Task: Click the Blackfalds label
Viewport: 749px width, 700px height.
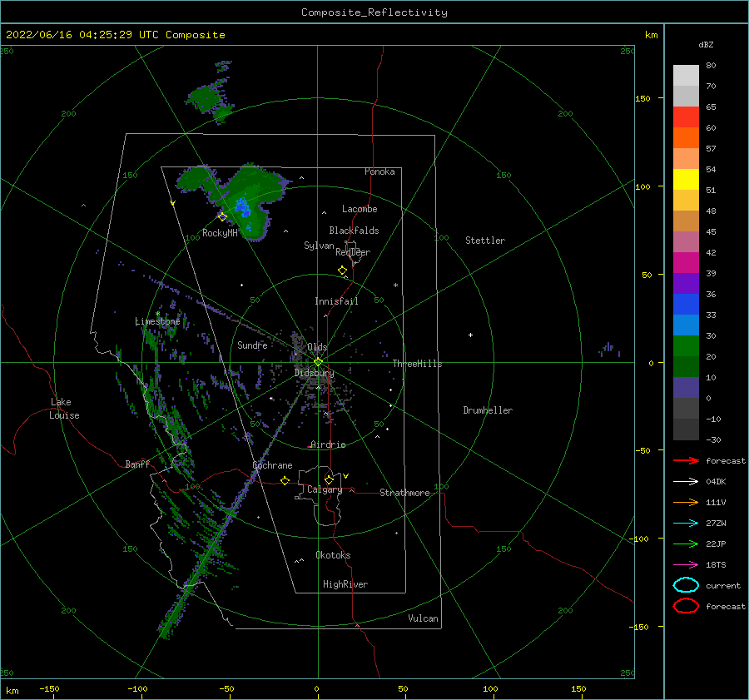Action: [354, 231]
